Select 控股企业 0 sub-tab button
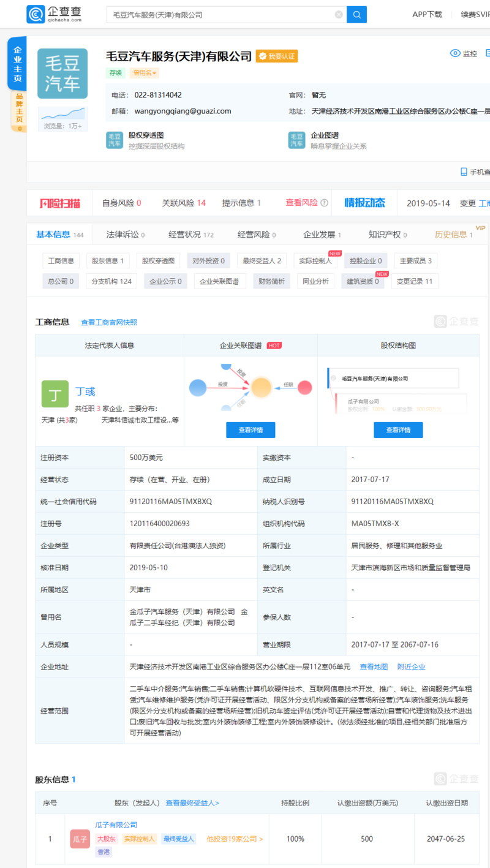 [x=366, y=261]
